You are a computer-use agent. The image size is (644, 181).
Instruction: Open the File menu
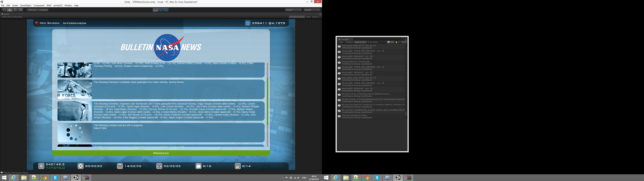[3, 6]
